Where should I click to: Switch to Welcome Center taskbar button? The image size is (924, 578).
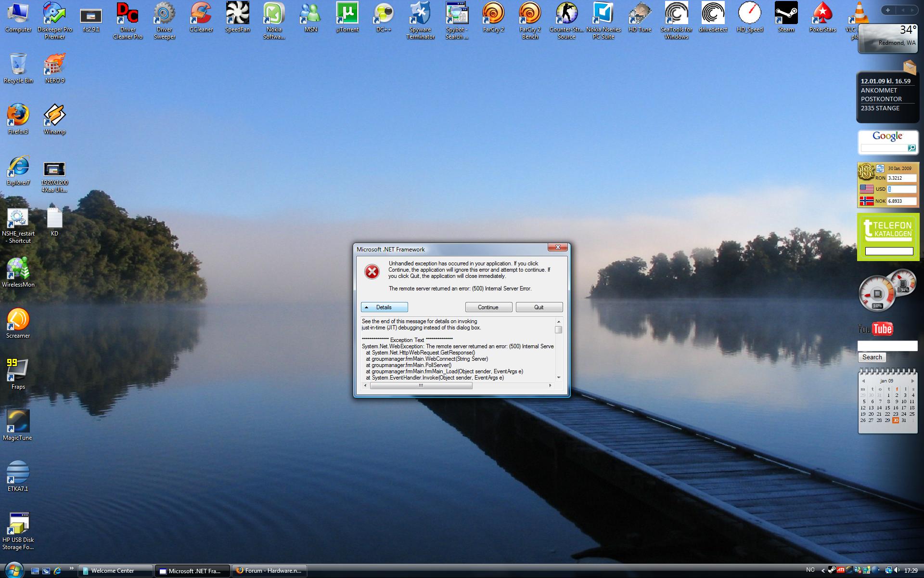[x=115, y=571]
